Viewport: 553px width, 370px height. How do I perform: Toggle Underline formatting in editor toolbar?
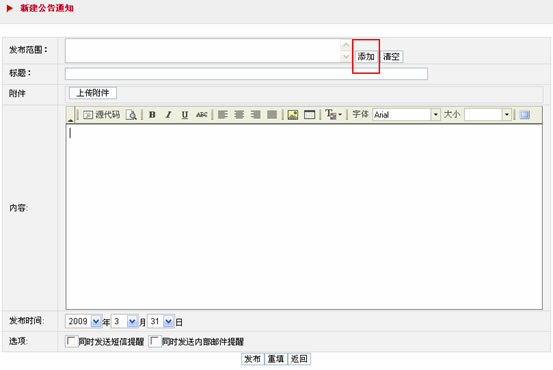coord(185,115)
